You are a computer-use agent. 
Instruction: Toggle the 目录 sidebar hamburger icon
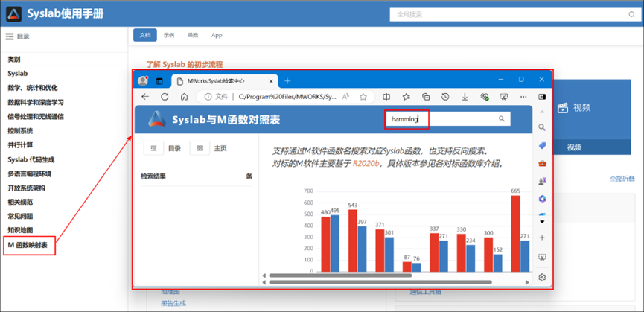(x=10, y=36)
